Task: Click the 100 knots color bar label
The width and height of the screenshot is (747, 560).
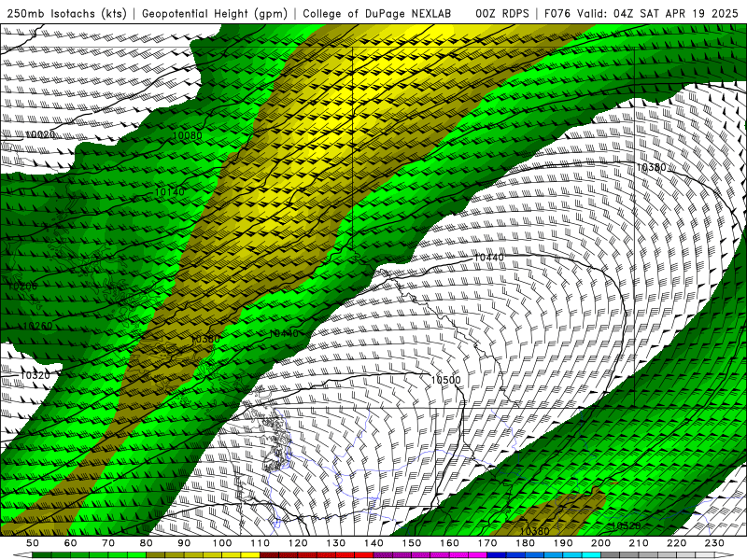Action: coord(222,543)
